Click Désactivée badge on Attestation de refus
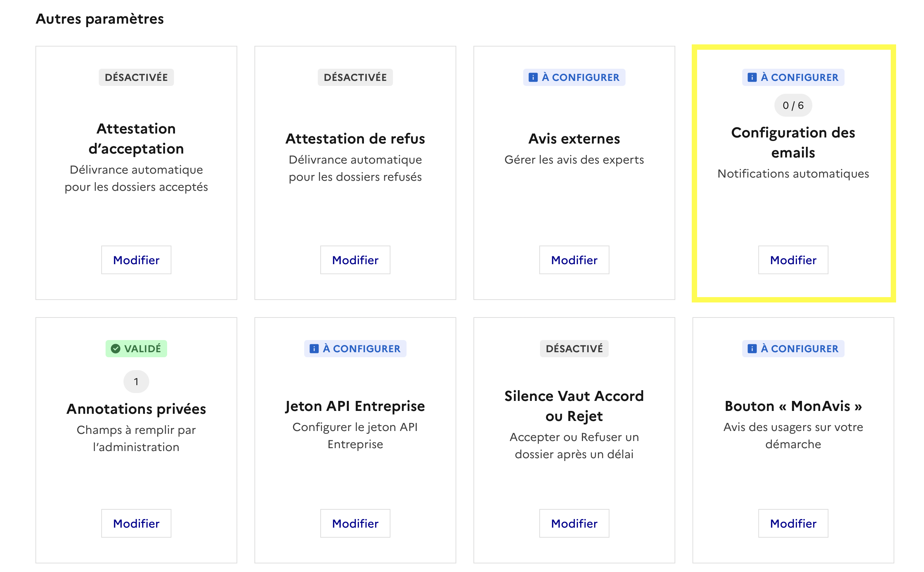 [x=355, y=78]
